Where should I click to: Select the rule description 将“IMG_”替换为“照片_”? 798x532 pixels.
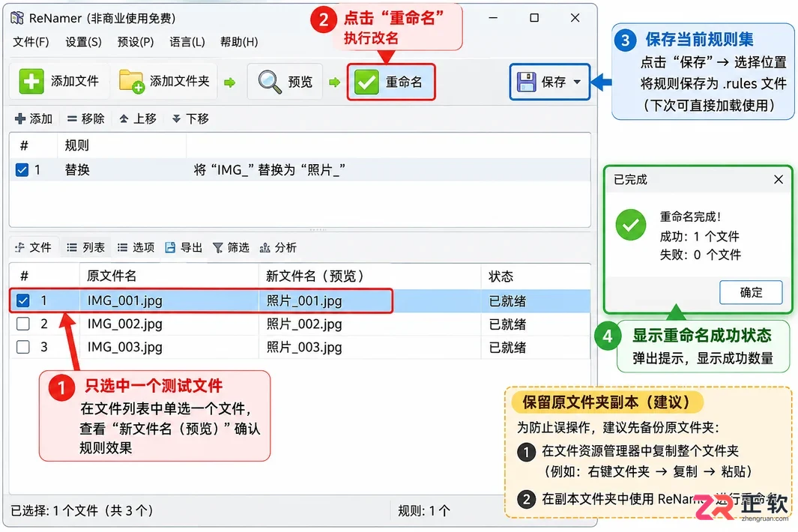coord(270,169)
